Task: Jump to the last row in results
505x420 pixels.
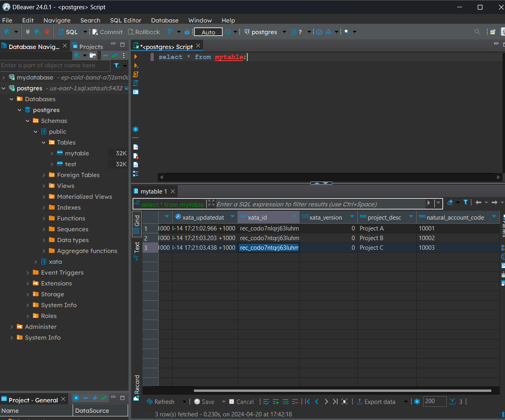Action: [335, 402]
